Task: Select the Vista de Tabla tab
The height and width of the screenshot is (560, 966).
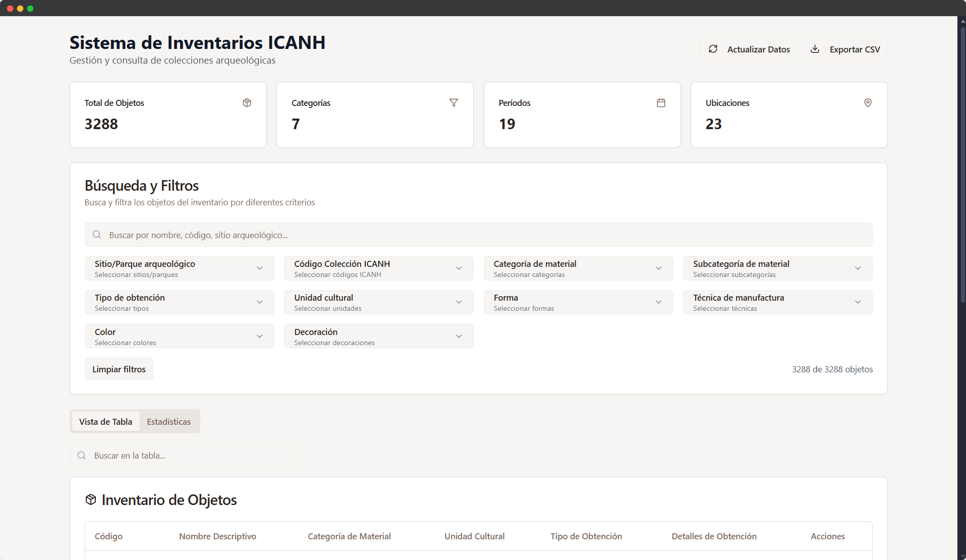Action: click(x=105, y=421)
